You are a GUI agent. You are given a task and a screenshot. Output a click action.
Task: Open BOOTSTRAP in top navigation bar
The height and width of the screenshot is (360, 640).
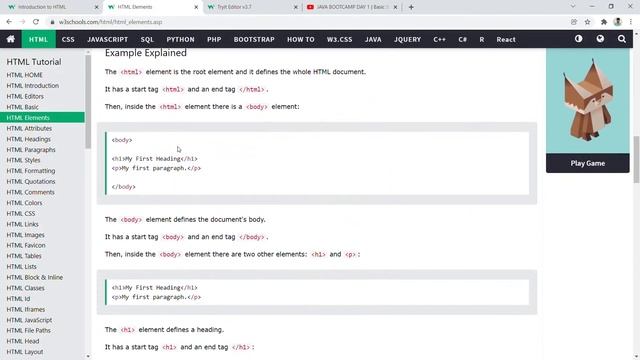tap(254, 39)
